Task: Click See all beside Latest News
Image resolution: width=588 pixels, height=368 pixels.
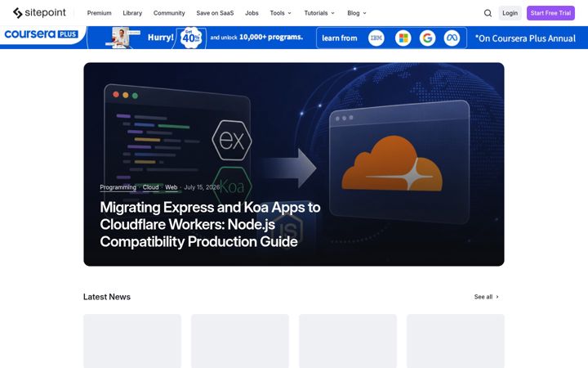Action: click(487, 297)
